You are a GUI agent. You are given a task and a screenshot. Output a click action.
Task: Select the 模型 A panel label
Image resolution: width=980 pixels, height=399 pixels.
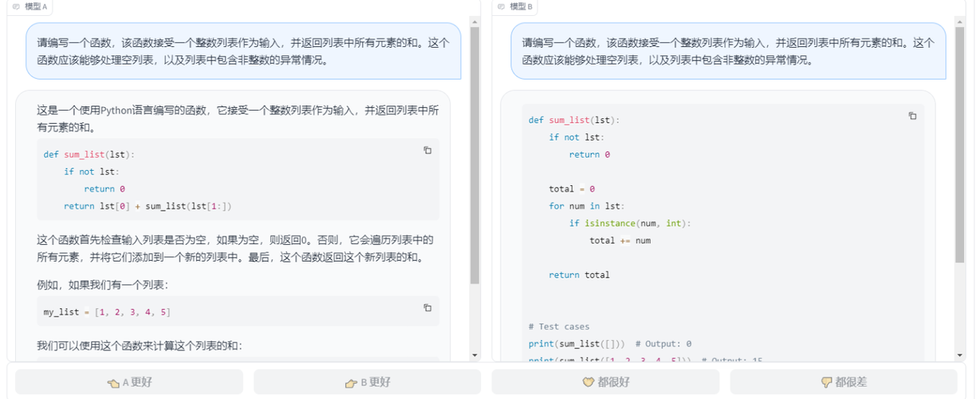[x=37, y=6]
